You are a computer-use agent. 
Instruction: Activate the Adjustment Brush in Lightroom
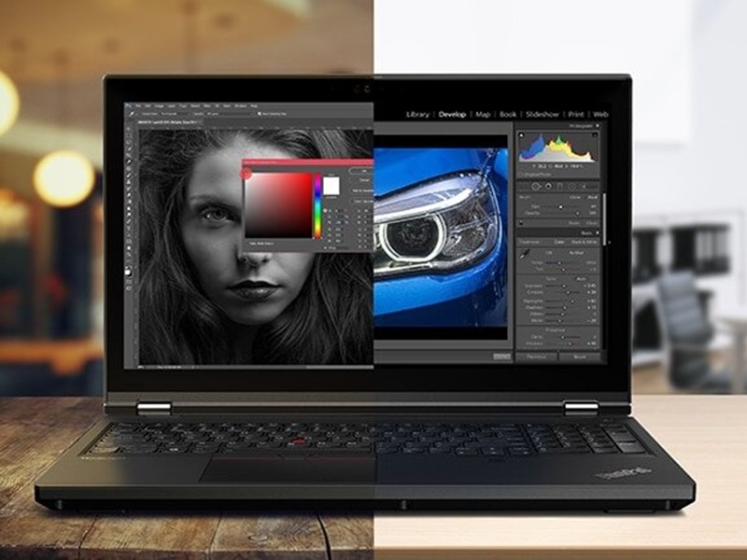[x=585, y=186]
